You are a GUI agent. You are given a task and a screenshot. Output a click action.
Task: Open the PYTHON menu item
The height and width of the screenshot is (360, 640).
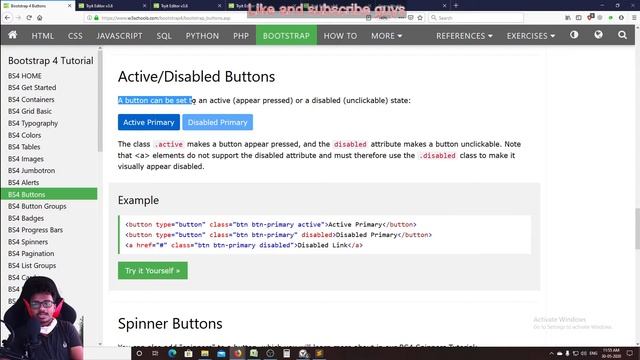(202, 36)
